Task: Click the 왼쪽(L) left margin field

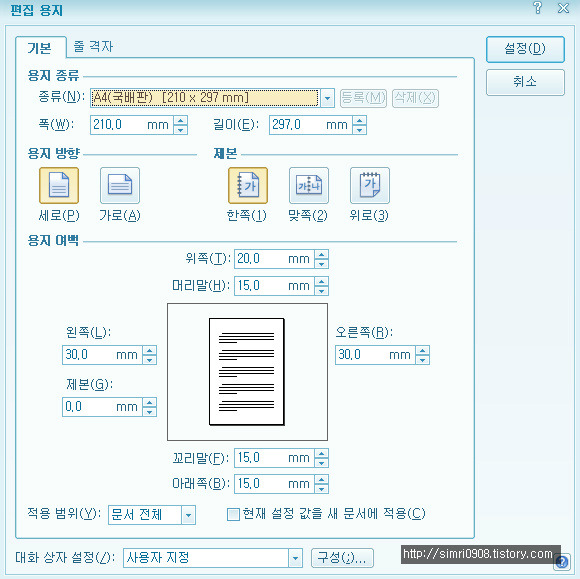Action: point(102,355)
